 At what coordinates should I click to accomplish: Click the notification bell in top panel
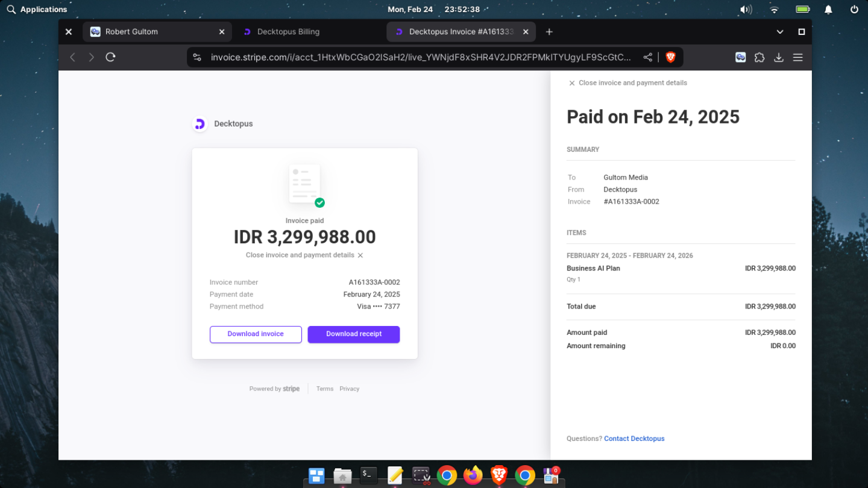(x=828, y=10)
